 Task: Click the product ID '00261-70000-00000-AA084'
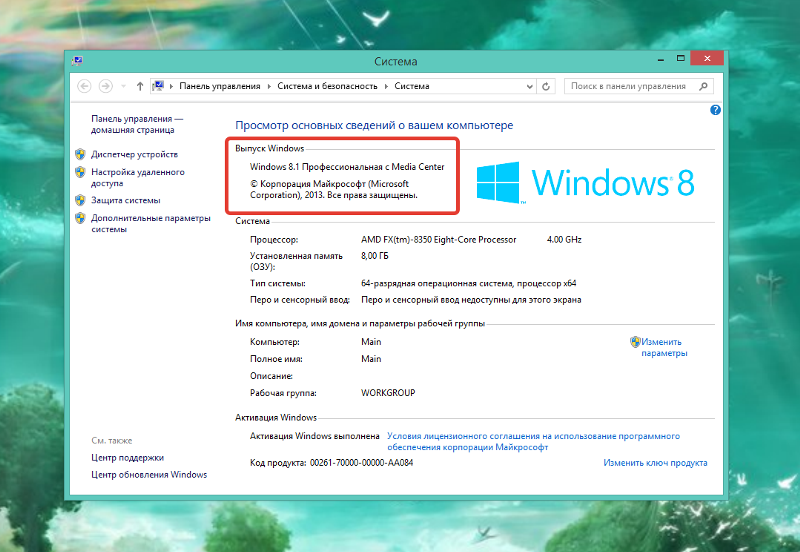click(x=361, y=463)
